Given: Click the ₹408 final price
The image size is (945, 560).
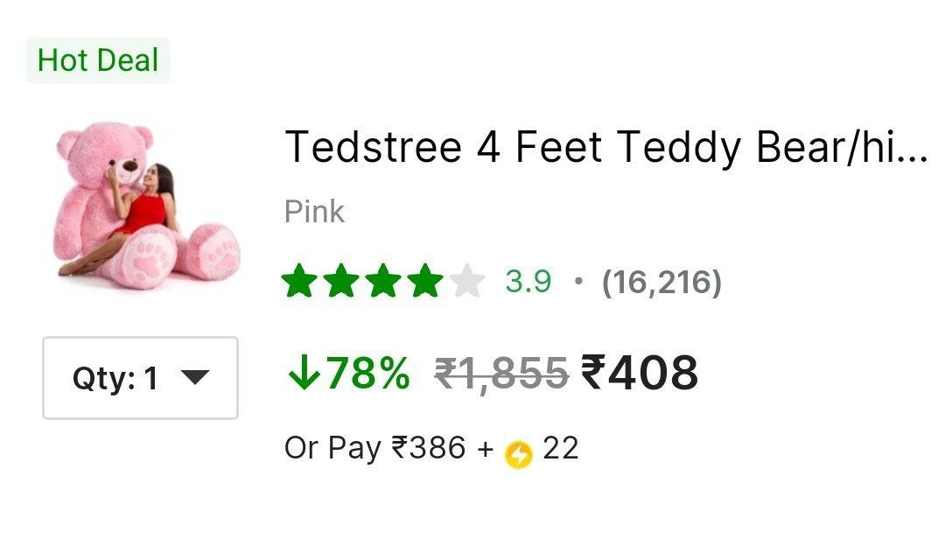Looking at the screenshot, I should [x=640, y=374].
